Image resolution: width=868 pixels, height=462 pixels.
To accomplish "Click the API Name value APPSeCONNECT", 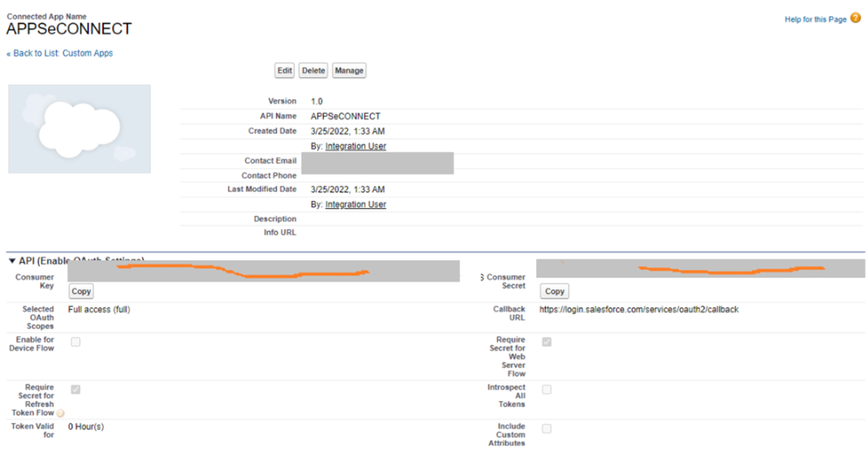I will tap(346, 117).
